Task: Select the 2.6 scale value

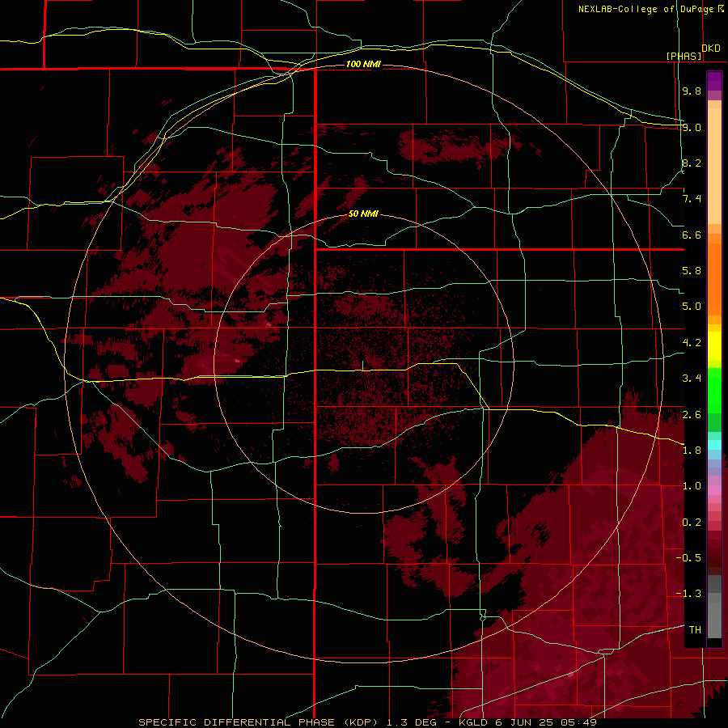Action: 692,415
